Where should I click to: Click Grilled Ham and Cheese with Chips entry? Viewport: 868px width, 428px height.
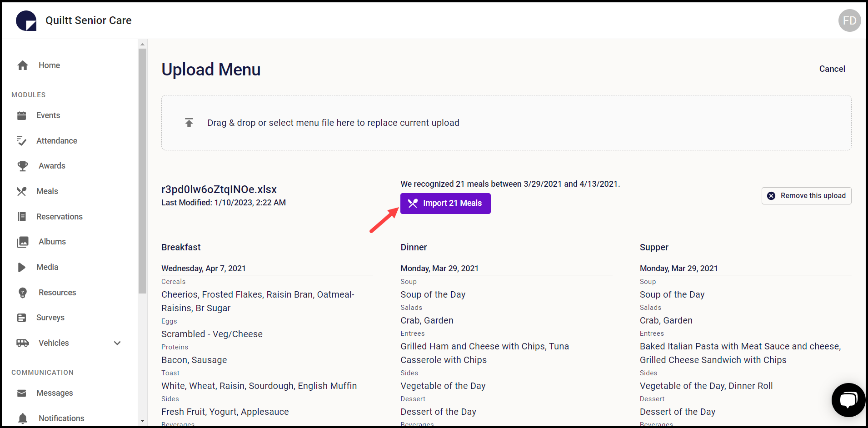[x=484, y=353]
